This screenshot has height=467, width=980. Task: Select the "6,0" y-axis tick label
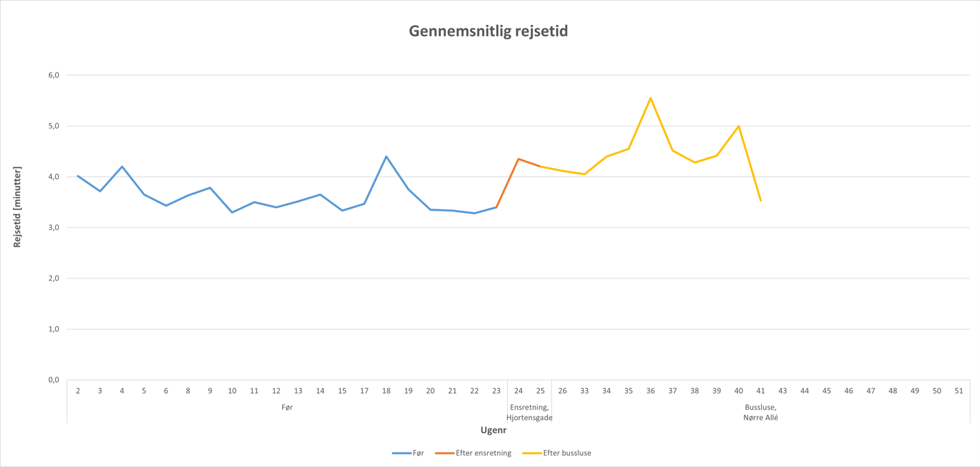52,75
